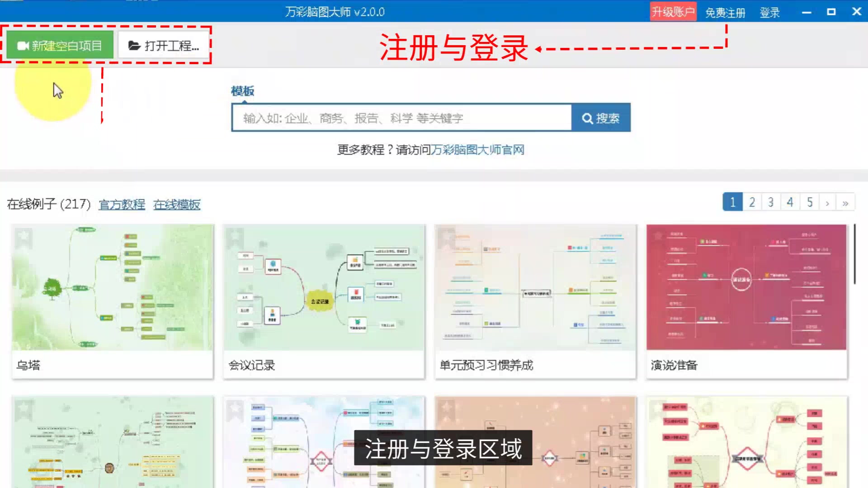Open the template thumbnail below 乌塔
This screenshot has width=868, height=488.
tap(112, 442)
